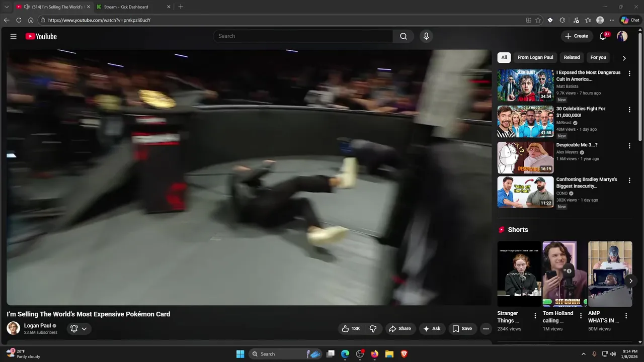Open the Stranger Things short
The image size is (644, 362).
click(x=519, y=274)
